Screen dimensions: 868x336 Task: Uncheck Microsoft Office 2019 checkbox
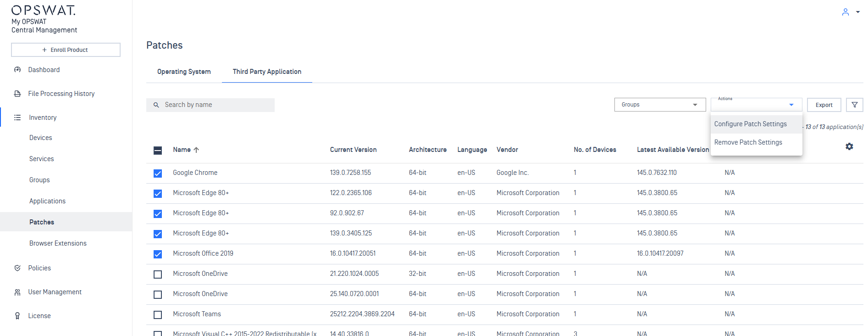pos(158,254)
